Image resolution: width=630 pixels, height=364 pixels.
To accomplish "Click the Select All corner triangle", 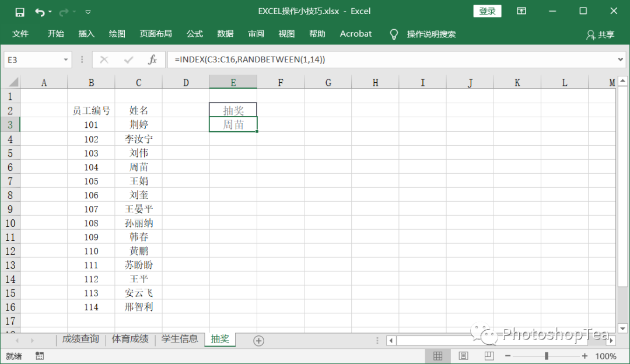I will click(13, 82).
